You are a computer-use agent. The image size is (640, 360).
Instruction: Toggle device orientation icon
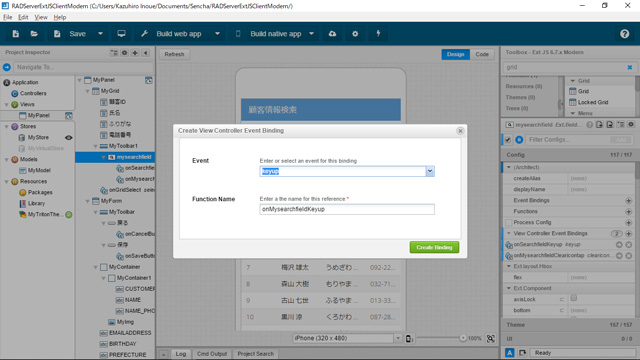[409, 339]
